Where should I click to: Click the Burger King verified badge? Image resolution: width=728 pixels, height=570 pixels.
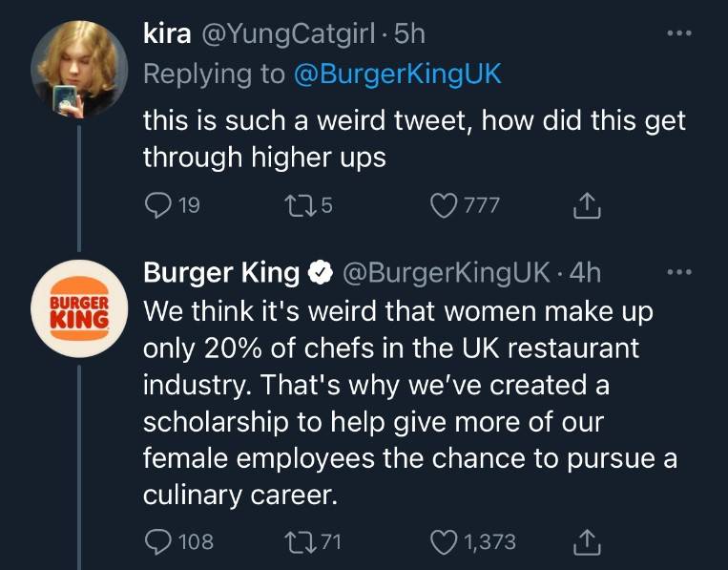pos(319,273)
